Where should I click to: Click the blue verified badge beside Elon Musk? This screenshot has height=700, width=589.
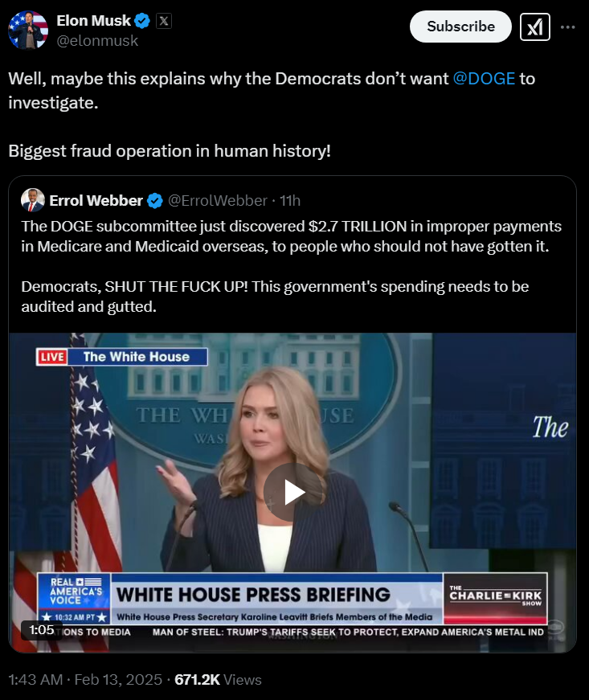tap(142, 21)
